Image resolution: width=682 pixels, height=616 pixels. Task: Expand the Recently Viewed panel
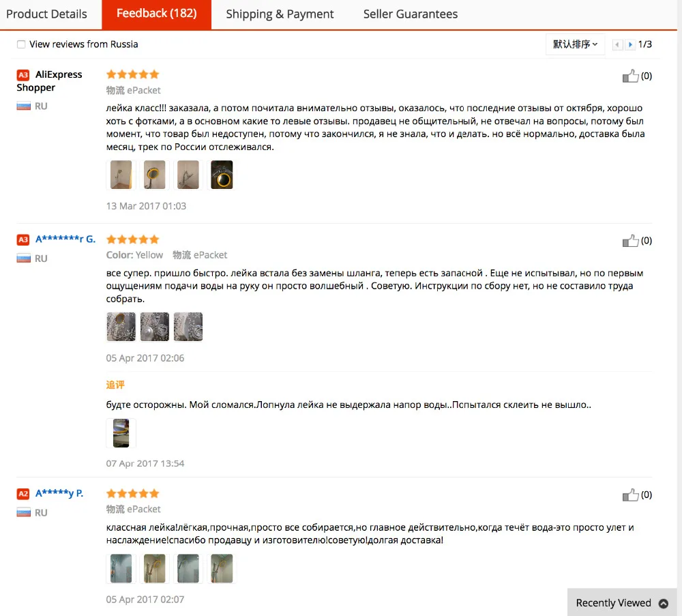[621, 603]
